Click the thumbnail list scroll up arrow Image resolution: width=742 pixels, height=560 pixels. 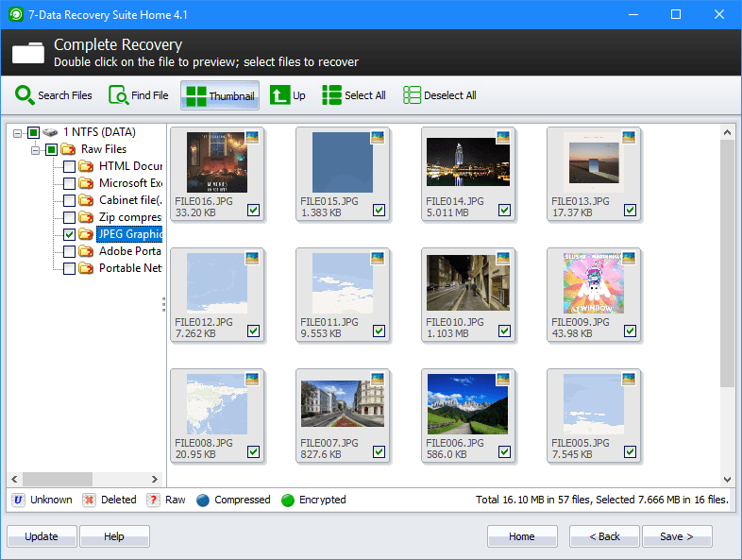(x=727, y=132)
